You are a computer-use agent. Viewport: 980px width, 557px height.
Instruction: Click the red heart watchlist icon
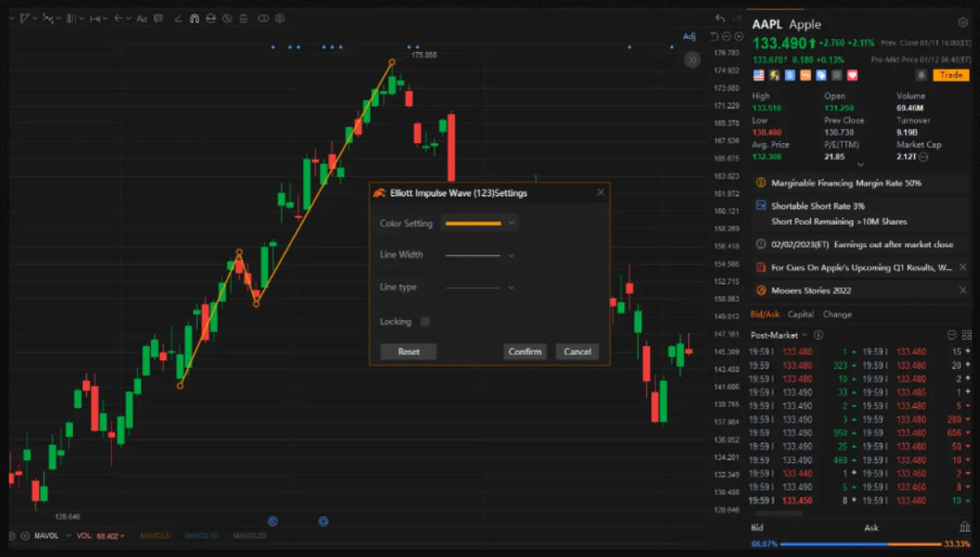(852, 75)
